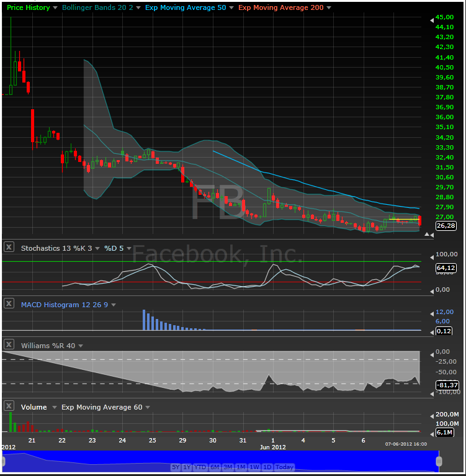Click the Volume axis bottom arrow
Image resolution: width=466 pixels, height=476 pixels.
click(x=432, y=434)
